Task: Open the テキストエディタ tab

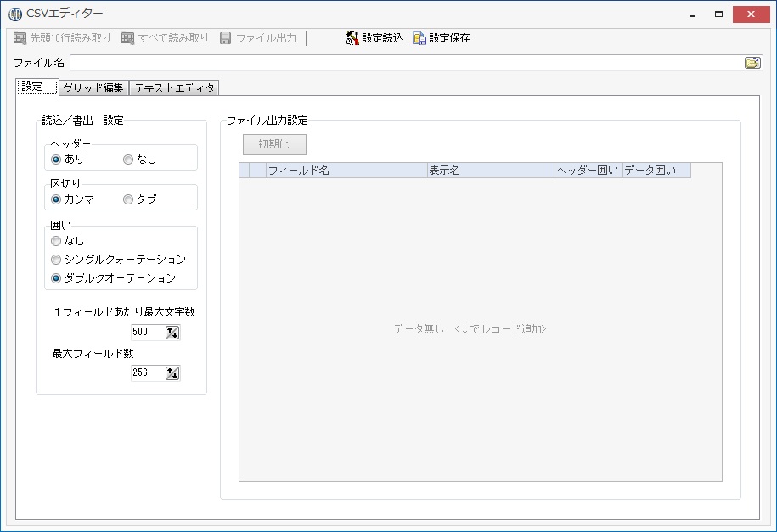Action: tap(174, 87)
